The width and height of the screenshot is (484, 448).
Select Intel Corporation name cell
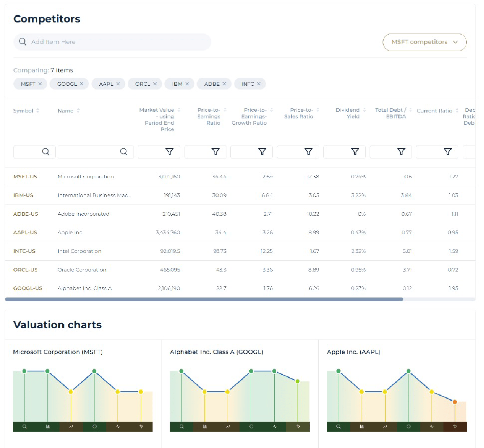(79, 251)
